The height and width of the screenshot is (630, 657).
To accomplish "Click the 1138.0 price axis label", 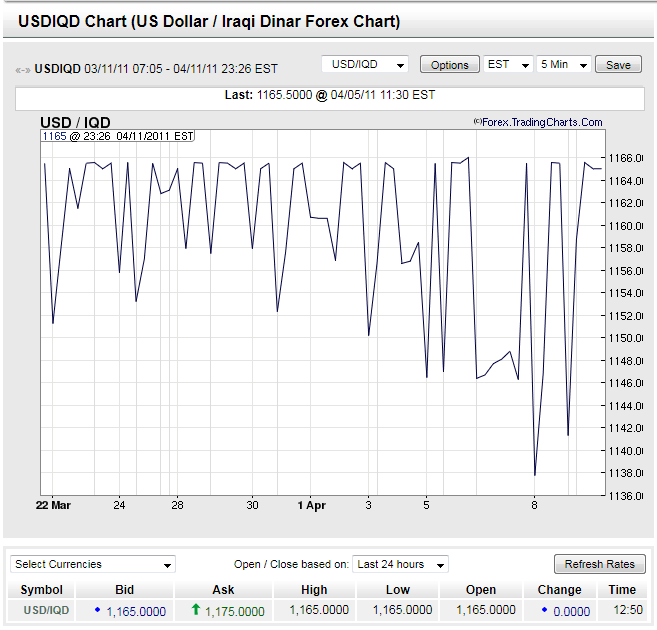I will click(625, 473).
